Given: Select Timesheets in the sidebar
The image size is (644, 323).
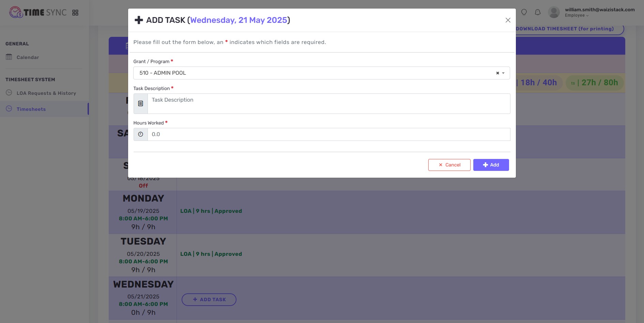Looking at the screenshot, I should [31, 109].
